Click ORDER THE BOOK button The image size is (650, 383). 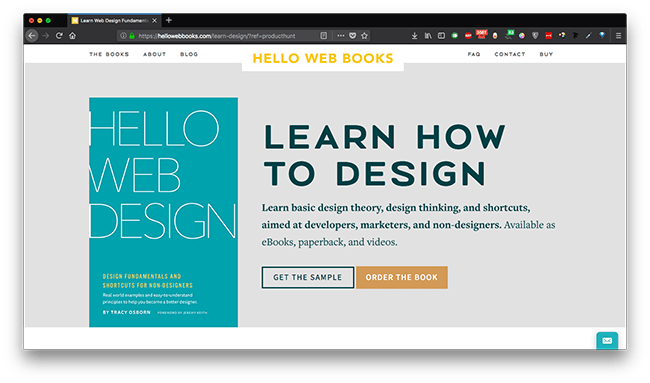(402, 277)
